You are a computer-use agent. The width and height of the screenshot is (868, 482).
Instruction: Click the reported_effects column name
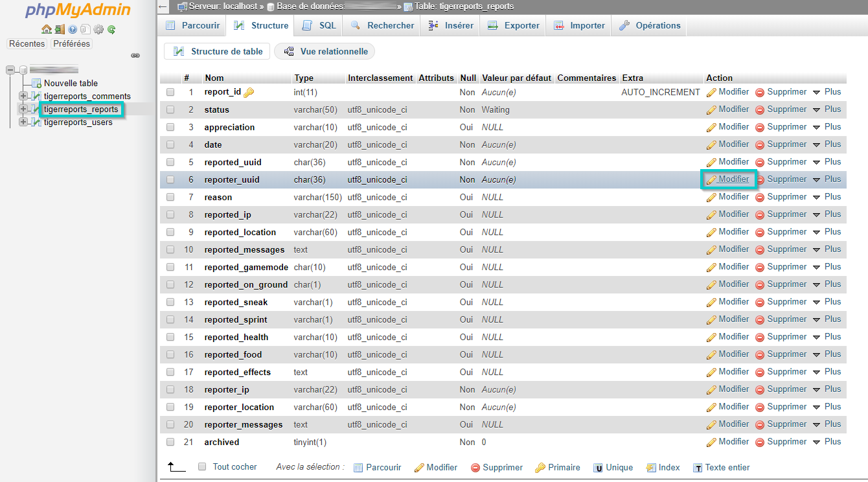[x=238, y=372]
